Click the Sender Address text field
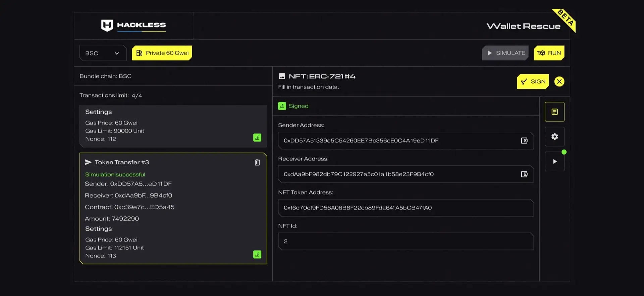Viewport: 644px width, 296px height. [x=396, y=141]
